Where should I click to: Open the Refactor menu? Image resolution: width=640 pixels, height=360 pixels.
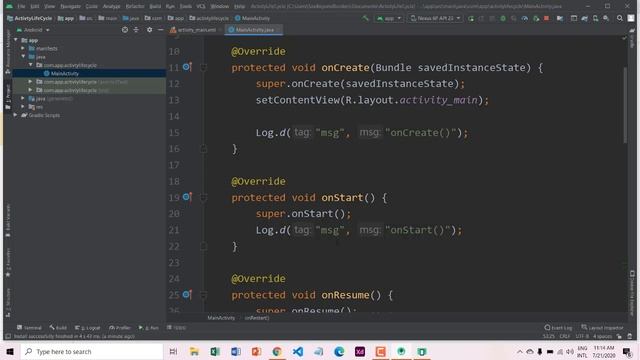coord(135,6)
